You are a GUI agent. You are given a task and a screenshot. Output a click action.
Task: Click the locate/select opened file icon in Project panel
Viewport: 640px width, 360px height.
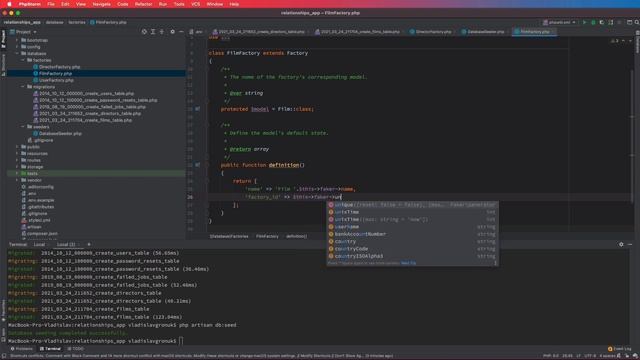coord(144,31)
